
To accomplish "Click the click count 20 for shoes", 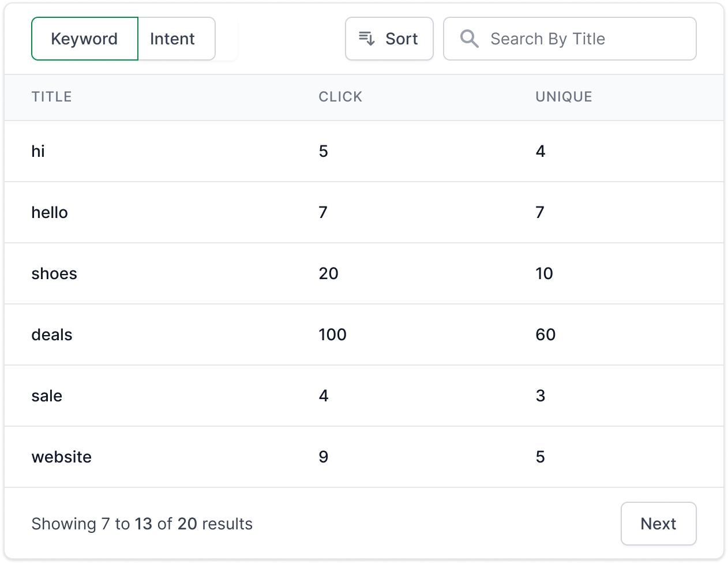I will pyautogui.click(x=328, y=273).
